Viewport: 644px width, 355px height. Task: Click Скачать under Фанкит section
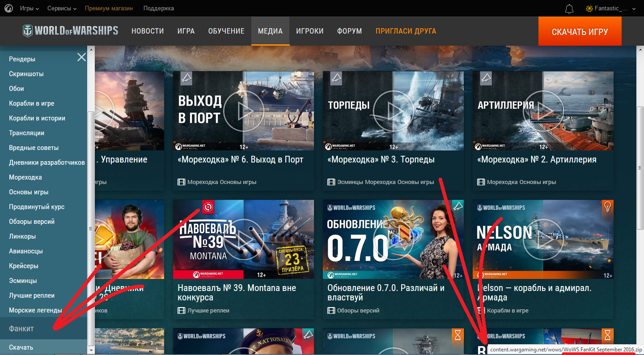pyautogui.click(x=21, y=347)
